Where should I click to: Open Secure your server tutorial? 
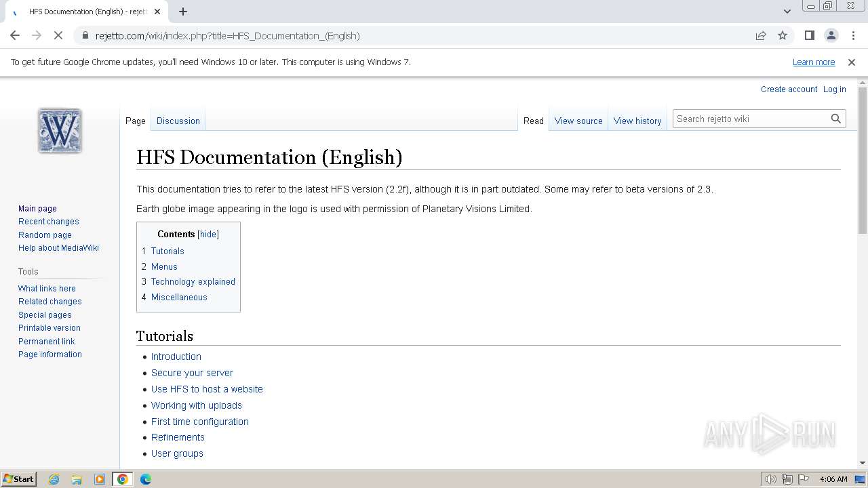(192, 373)
